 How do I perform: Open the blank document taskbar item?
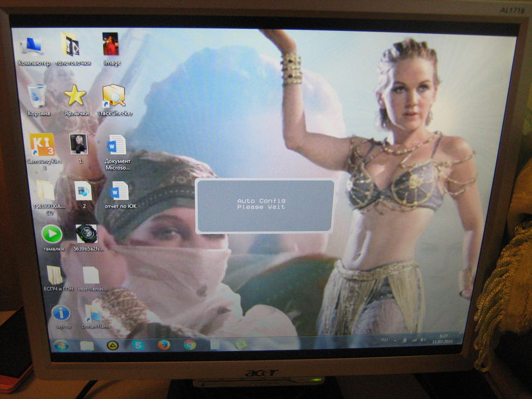(x=215, y=344)
